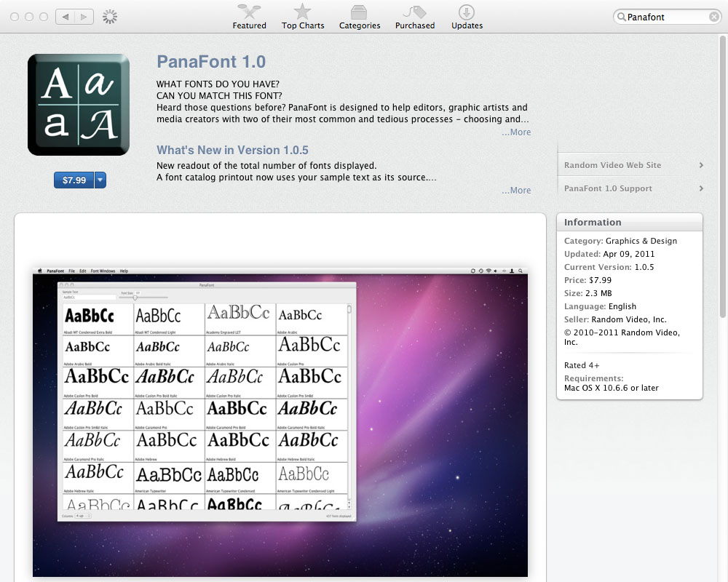This screenshot has height=582, width=728.
Task: Click the Information panel header
Action: coord(630,223)
